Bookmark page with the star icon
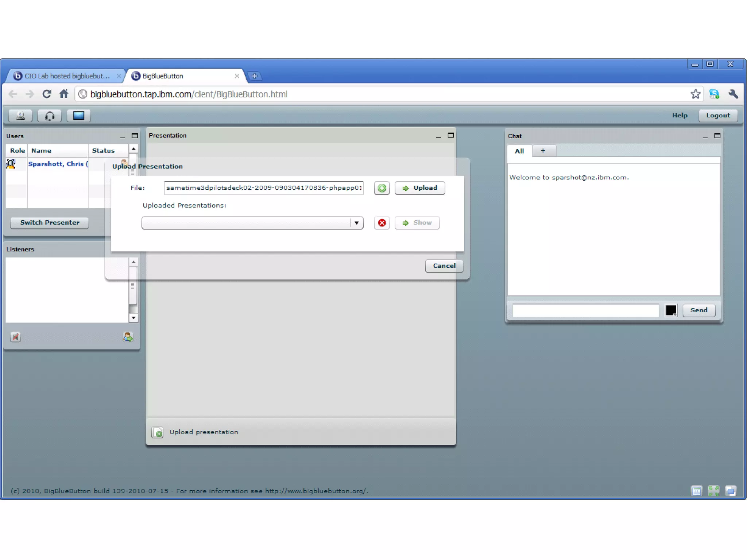The image size is (747, 560). coord(695,94)
